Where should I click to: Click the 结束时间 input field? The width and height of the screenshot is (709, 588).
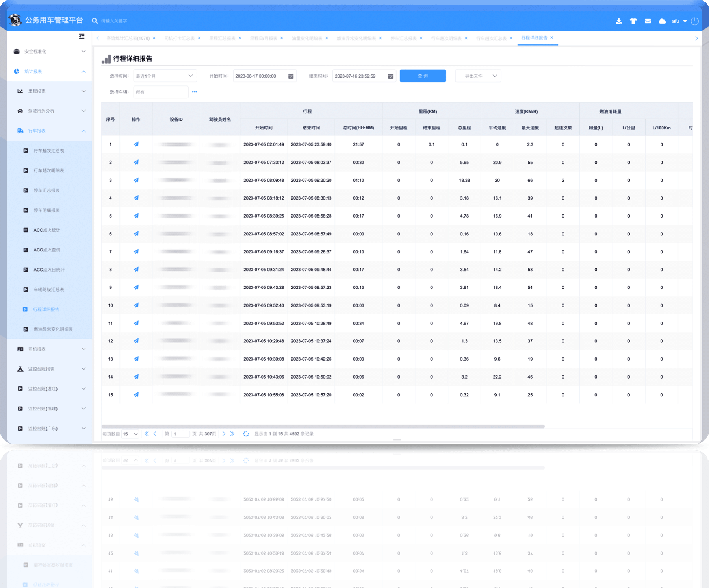click(x=364, y=76)
